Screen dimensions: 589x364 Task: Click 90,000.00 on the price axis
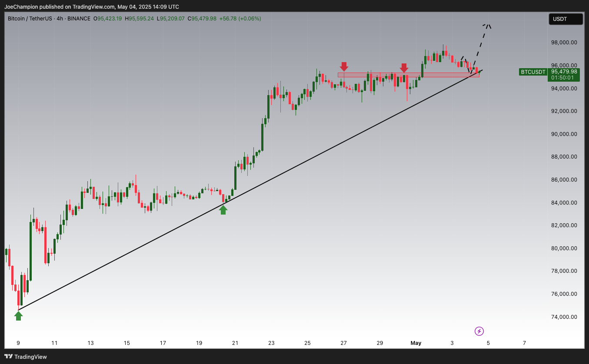564,134
